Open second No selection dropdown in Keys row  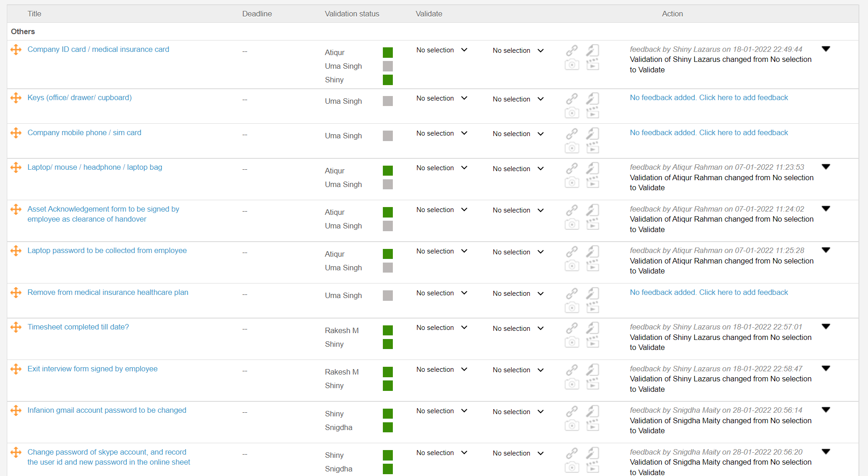pyautogui.click(x=518, y=99)
